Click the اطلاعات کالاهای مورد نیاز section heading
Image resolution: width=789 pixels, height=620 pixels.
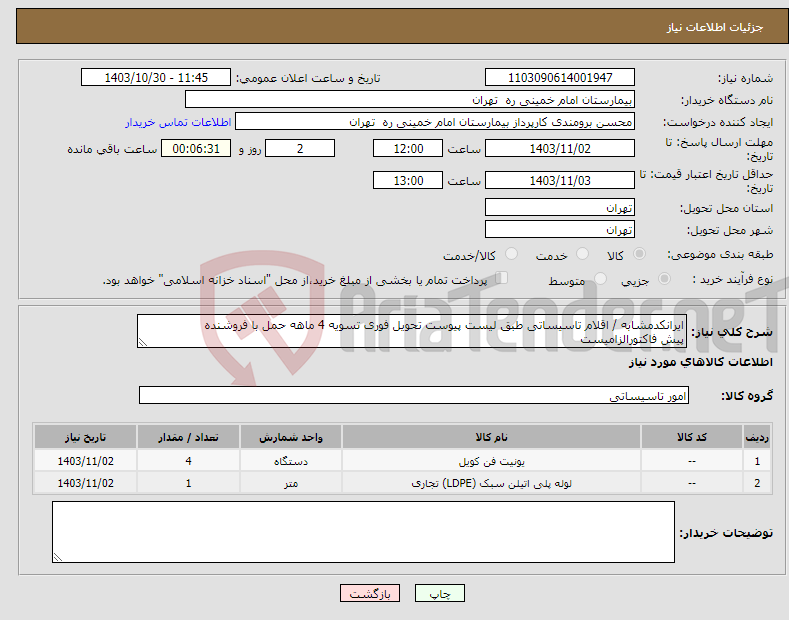pos(700,362)
